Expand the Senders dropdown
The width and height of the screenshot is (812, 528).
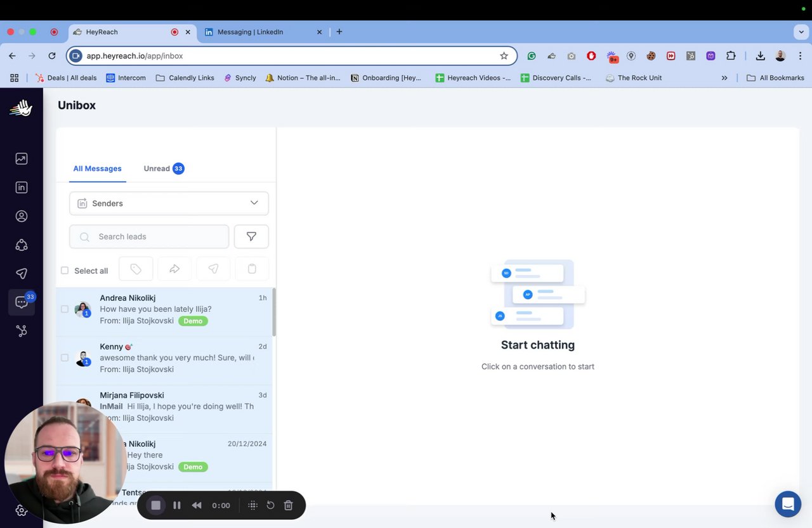point(169,203)
